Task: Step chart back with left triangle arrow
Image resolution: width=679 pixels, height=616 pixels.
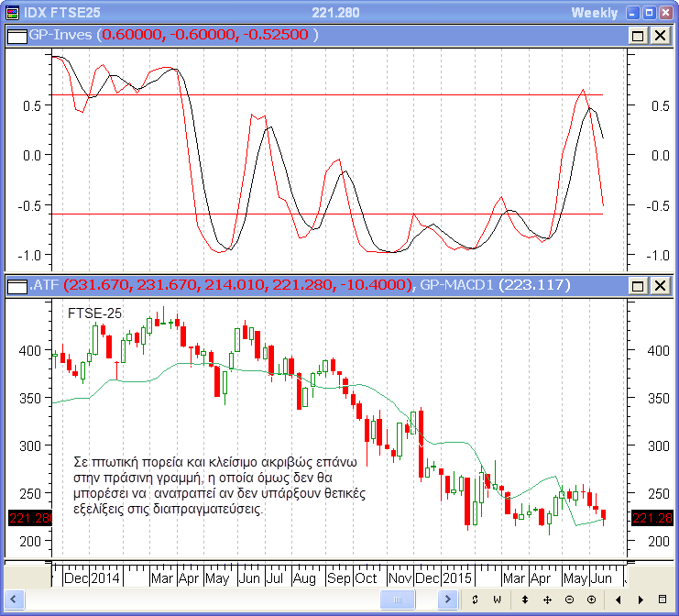Action: pyautogui.click(x=619, y=600)
